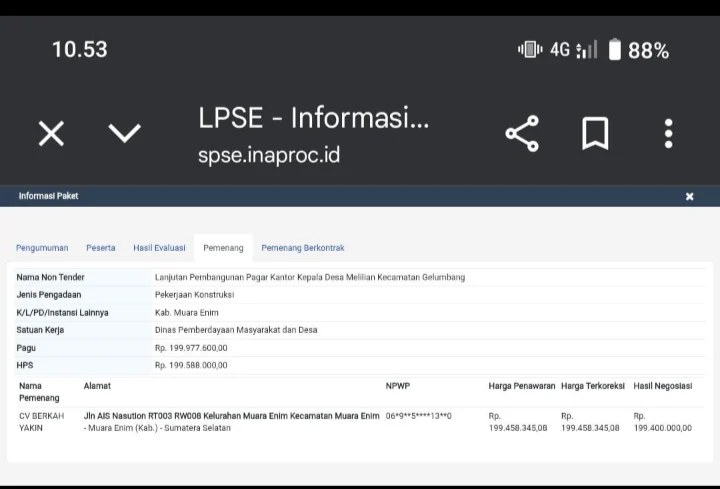Viewport: 720px width, 489px height.
Task: Expand the downward chevron next to close
Action: [x=124, y=133]
